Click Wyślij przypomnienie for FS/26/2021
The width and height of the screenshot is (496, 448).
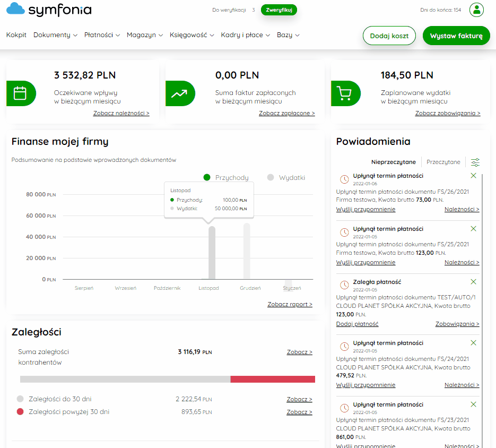366,209
